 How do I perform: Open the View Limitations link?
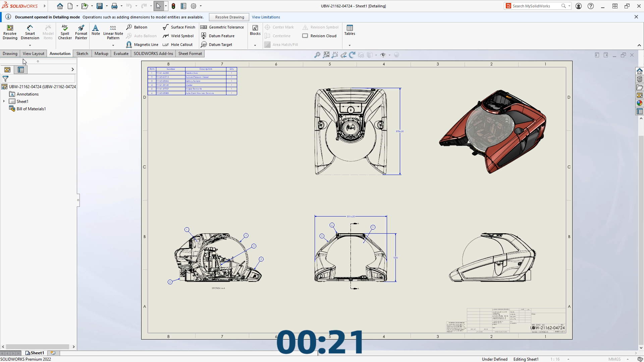pos(266,17)
